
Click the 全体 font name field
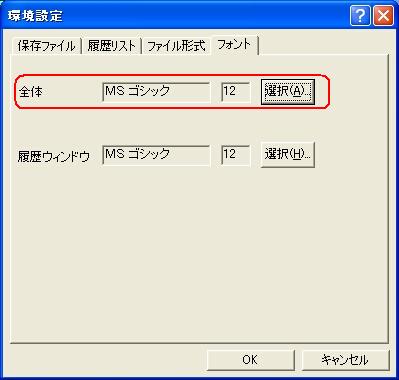click(x=156, y=91)
